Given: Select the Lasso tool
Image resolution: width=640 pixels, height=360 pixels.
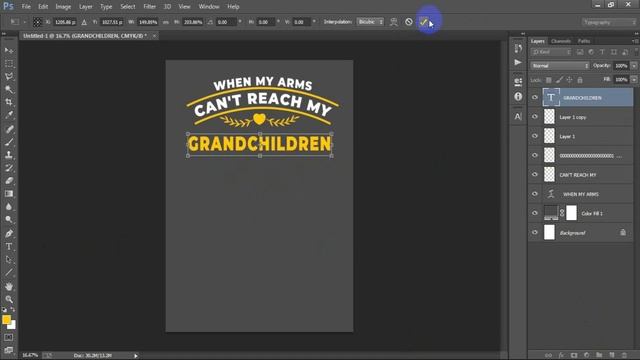Looking at the screenshot, I should [9, 76].
